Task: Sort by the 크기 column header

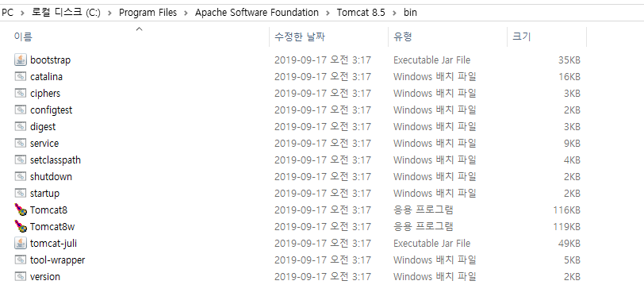Action: [522, 37]
